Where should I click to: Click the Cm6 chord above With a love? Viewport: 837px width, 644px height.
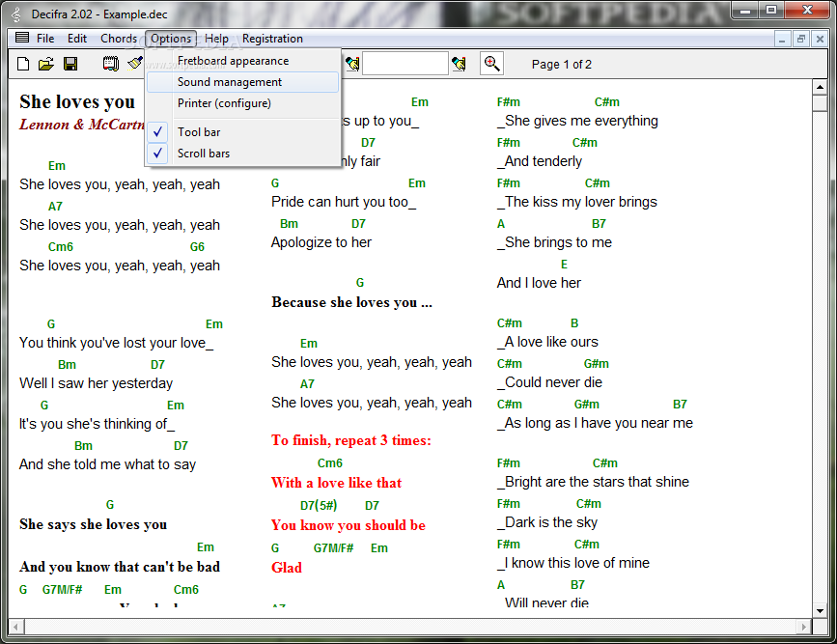tap(330, 463)
